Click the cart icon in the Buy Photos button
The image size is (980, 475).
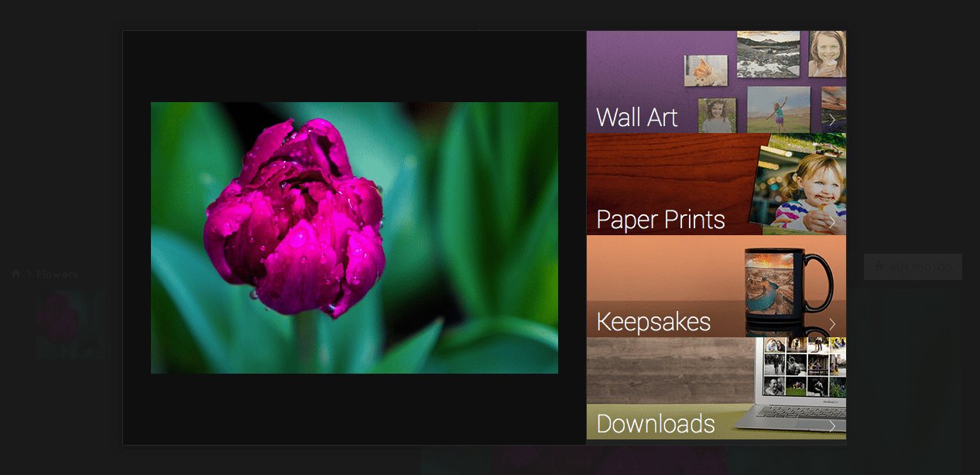pos(880,266)
